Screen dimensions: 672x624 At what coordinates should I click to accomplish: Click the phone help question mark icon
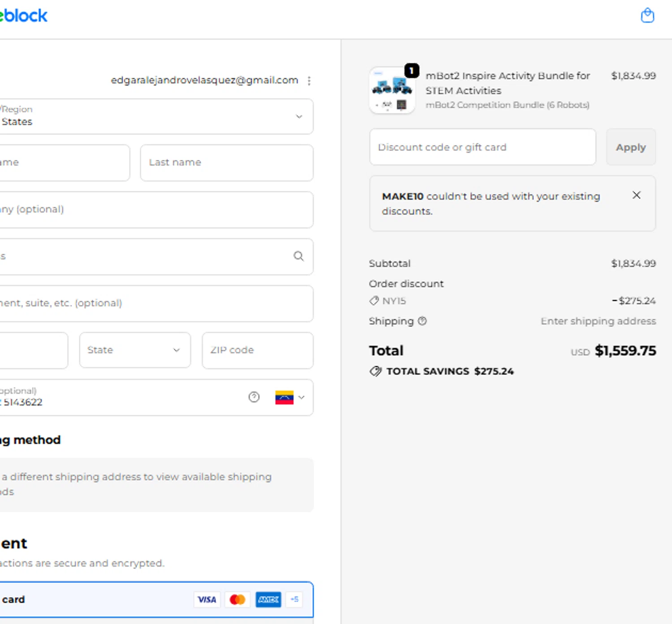coord(254,397)
